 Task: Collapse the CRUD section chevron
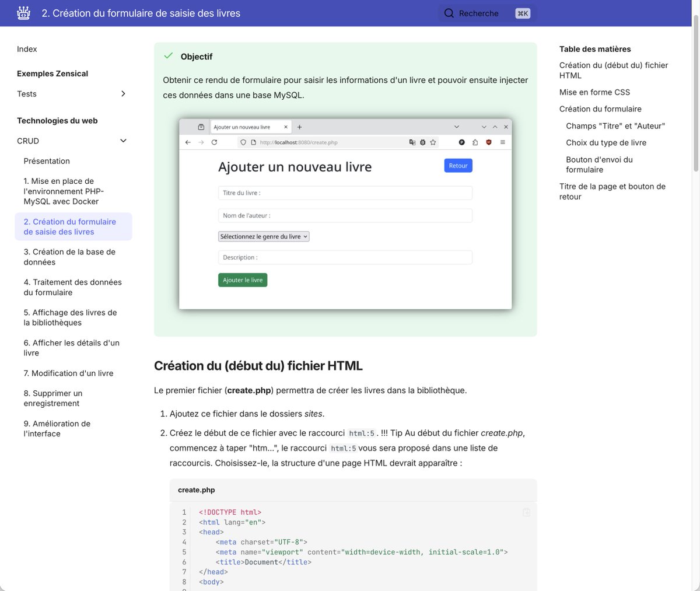(x=123, y=141)
